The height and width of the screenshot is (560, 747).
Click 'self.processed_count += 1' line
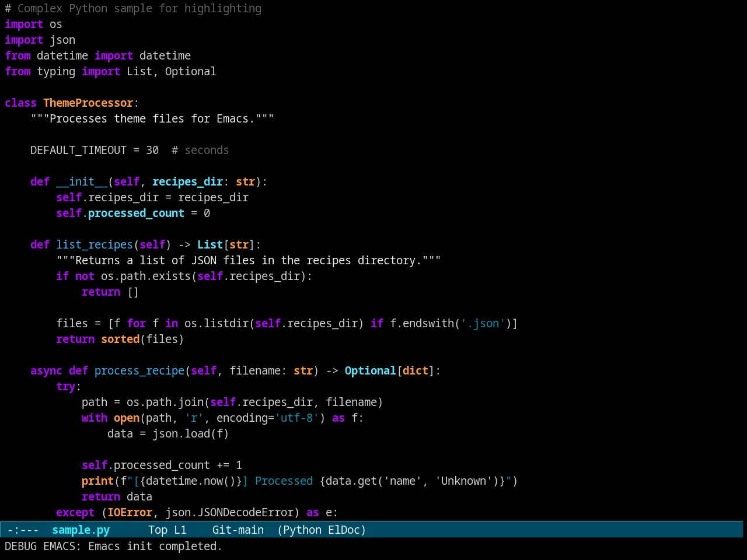pyautogui.click(x=162, y=465)
